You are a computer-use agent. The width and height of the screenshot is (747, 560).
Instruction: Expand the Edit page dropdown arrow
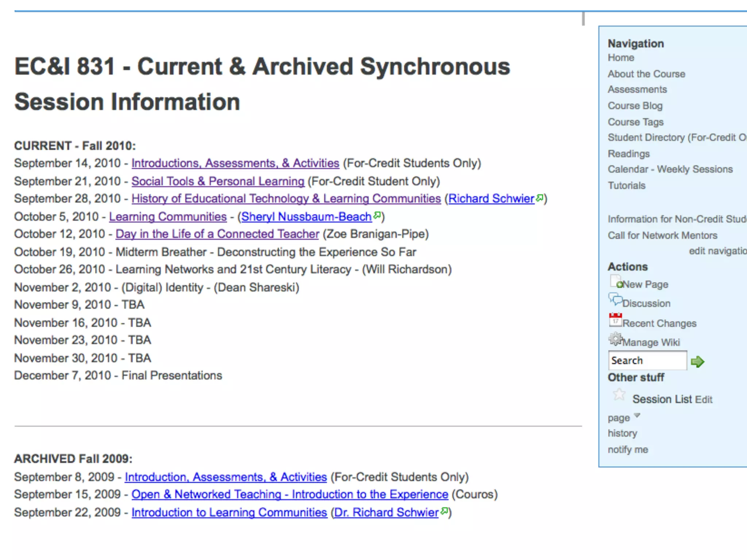coord(637,415)
